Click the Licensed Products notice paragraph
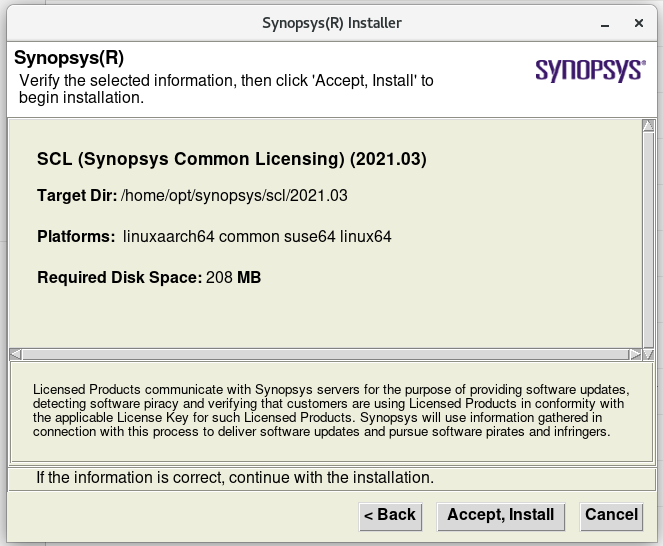The height and width of the screenshot is (546, 663). point(331,411)
